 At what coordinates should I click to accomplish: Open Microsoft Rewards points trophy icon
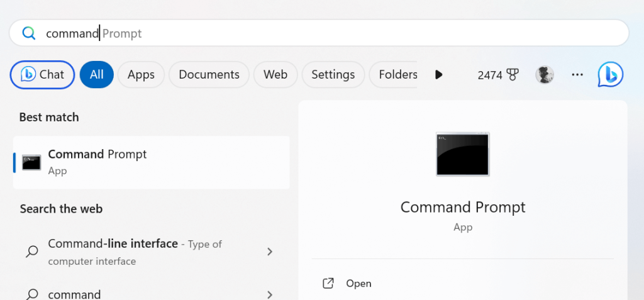point(512,75)
